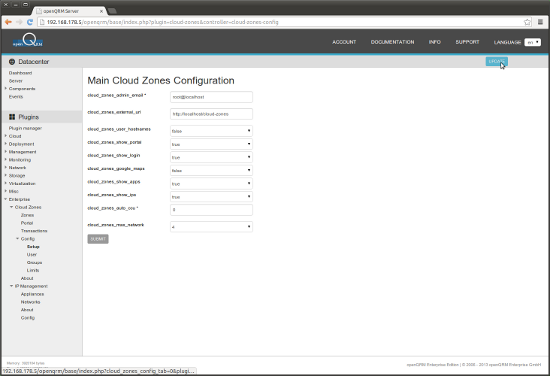Click the openQRM logo
The width and height of the screenshot is (550, 376).
28,41
